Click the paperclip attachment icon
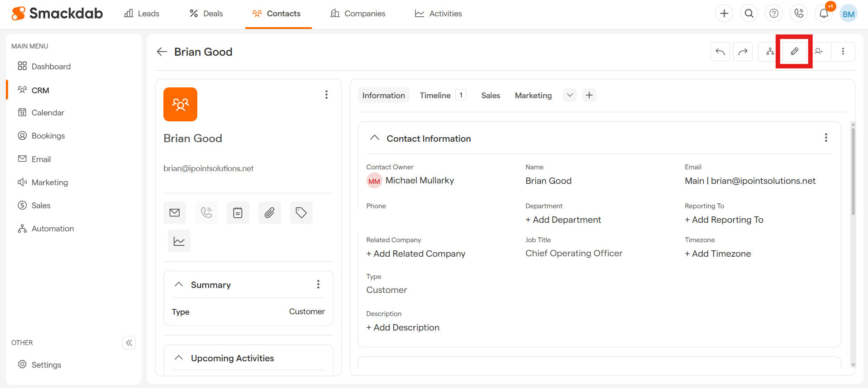 click(270, 213)
